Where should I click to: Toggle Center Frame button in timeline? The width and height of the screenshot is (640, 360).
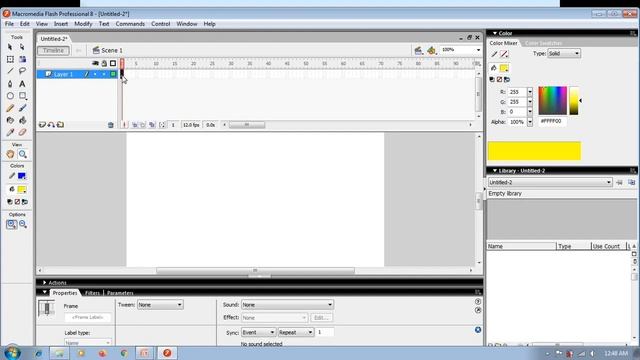(x=124, y=125)
